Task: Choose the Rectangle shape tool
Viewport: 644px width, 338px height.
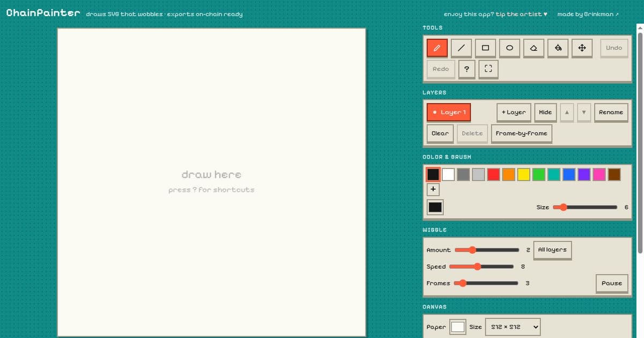Action: click(x=485, y=48)
